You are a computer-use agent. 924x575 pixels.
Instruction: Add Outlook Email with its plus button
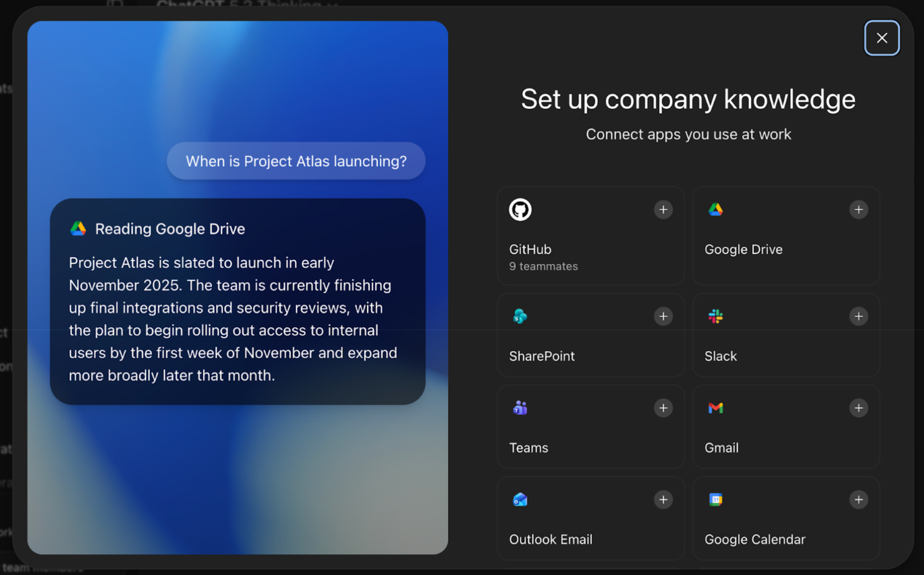pos(663,499)
